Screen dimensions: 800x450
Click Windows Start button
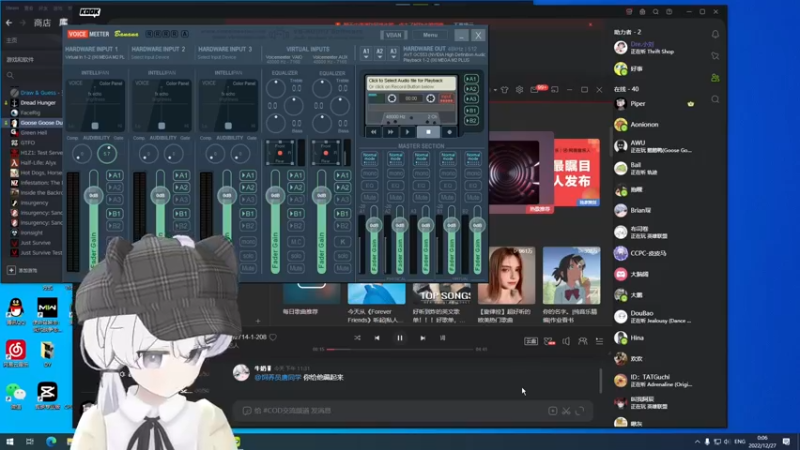[10, 441]
